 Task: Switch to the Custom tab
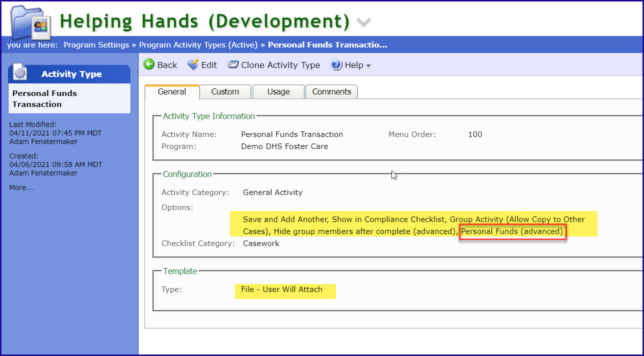tap(225, 92)
